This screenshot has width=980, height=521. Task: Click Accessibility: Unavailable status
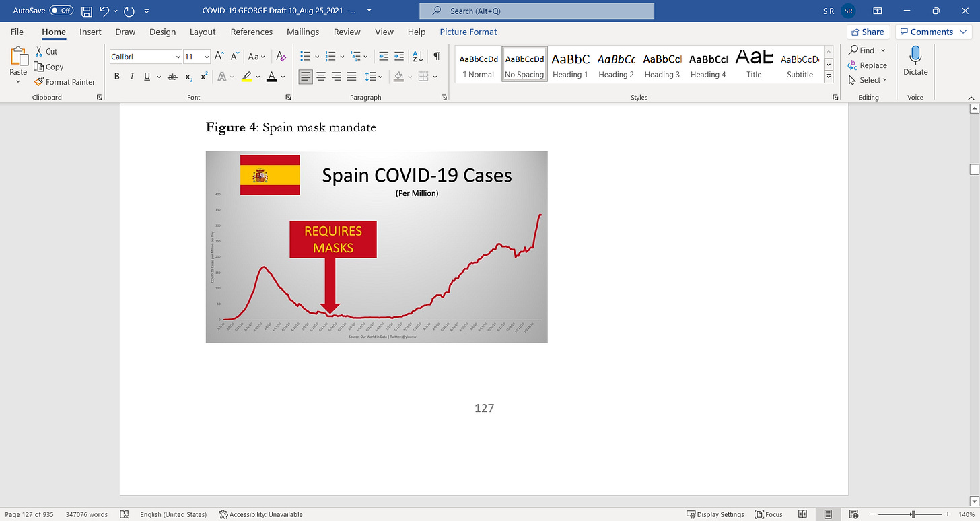pos(260,514)
